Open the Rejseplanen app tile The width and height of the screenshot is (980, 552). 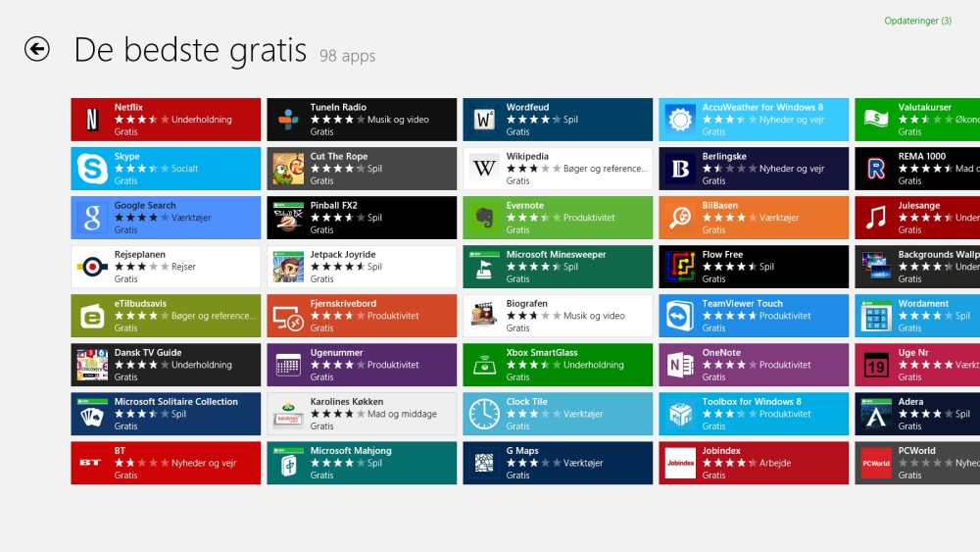(x=166, y=267)
